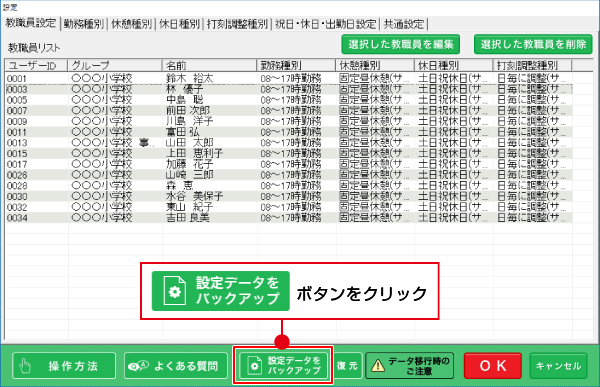Select staff member 水谷 美保子
Image resolution: width=600 pixels, height=387 pixels.
coord(289,196)
